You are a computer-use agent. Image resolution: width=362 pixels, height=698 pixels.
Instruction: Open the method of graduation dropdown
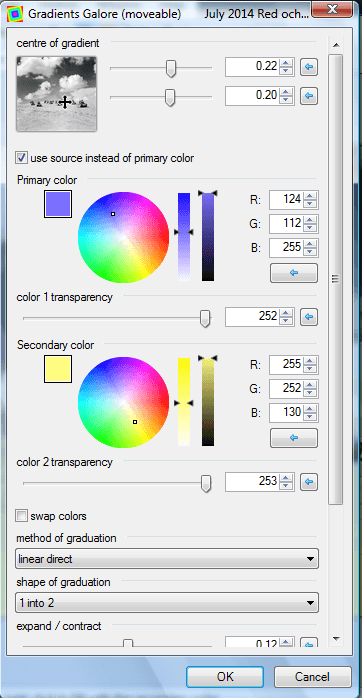[167, 559]
